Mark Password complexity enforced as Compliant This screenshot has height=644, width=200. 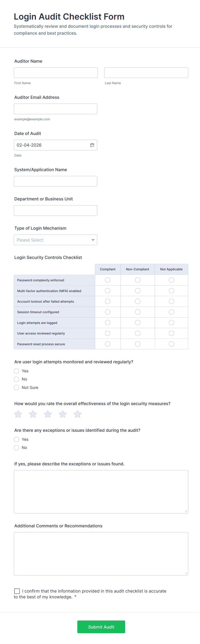(108, 280)
